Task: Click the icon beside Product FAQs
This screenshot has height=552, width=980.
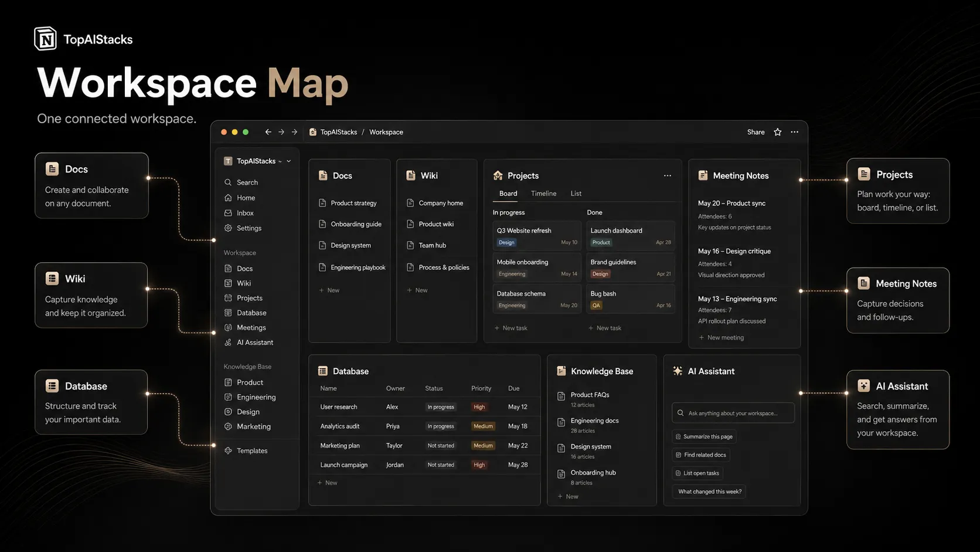Action: tap(561, 396)
